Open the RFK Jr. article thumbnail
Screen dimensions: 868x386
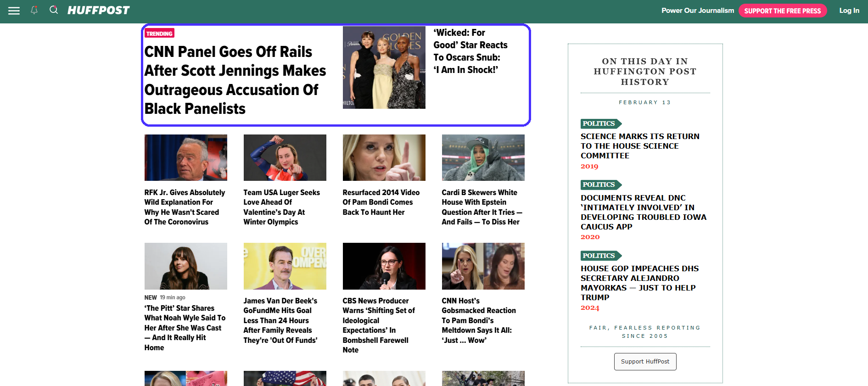point(186,157)
